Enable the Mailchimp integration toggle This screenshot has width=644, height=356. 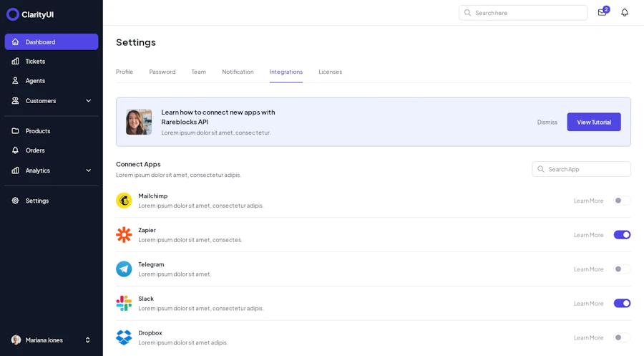click(622, 201)
